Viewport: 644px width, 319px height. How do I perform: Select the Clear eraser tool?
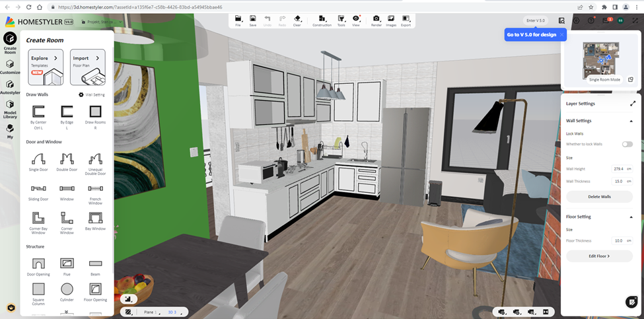(297, 20)
